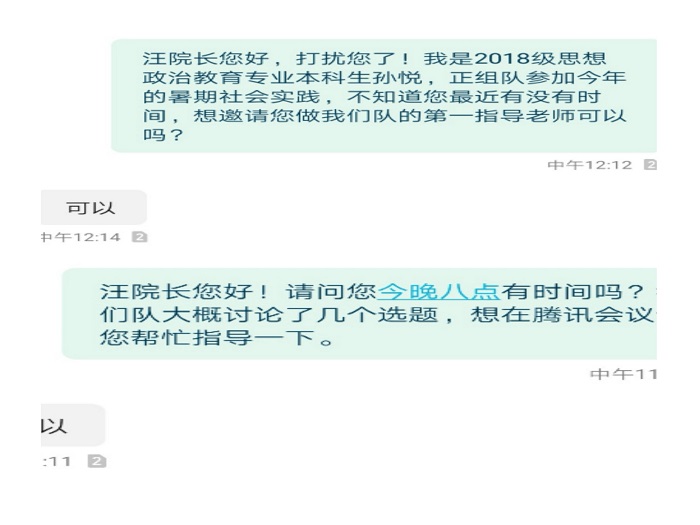Screen dimensions: 700x525
Task: Click the 中午11 timestamp under second green message
Action: pos(623,374)
